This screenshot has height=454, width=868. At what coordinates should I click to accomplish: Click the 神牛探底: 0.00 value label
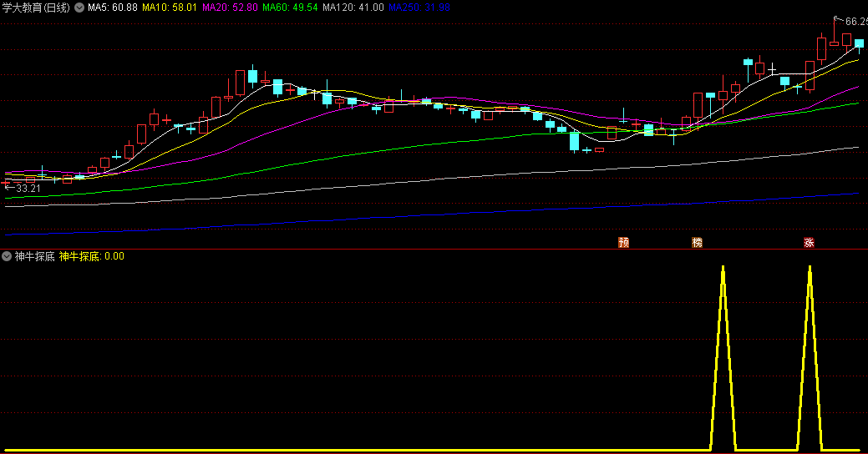91,256
